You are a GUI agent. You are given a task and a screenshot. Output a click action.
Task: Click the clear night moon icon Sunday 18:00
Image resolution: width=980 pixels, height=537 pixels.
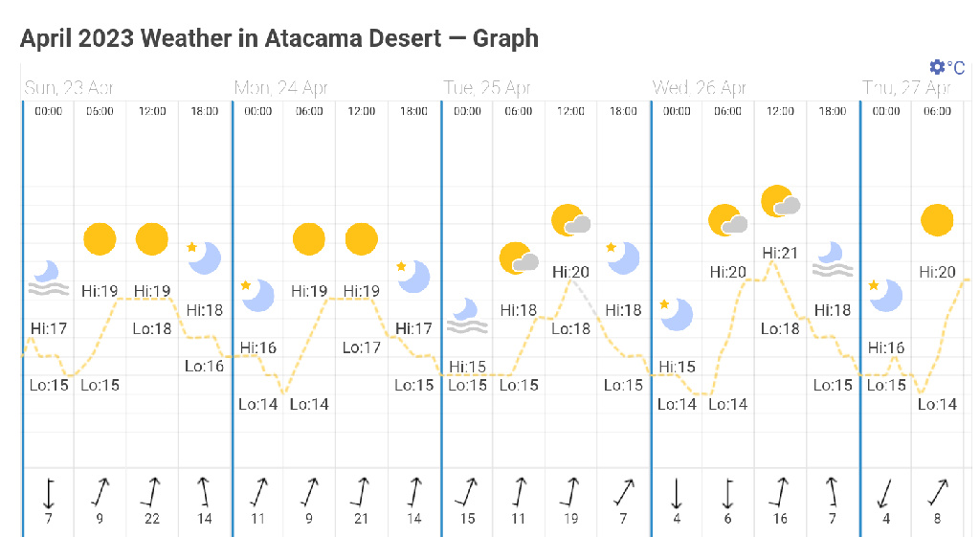tap(204, 257)
